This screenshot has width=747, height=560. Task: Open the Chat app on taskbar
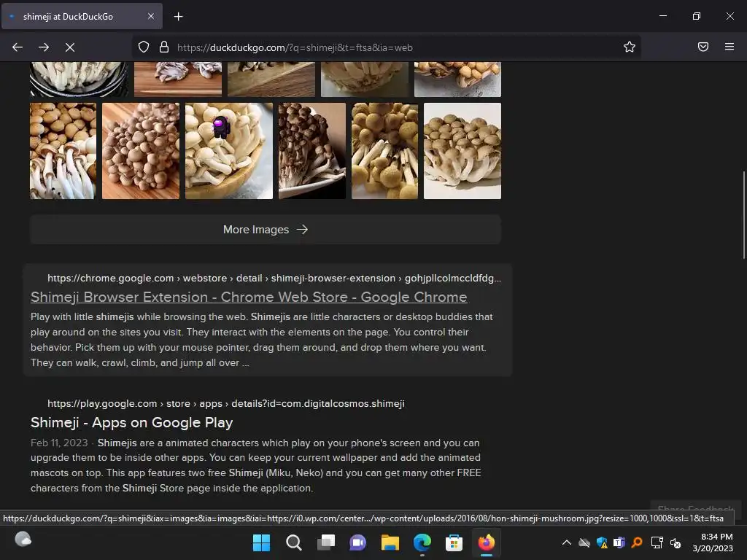[357, 542]
